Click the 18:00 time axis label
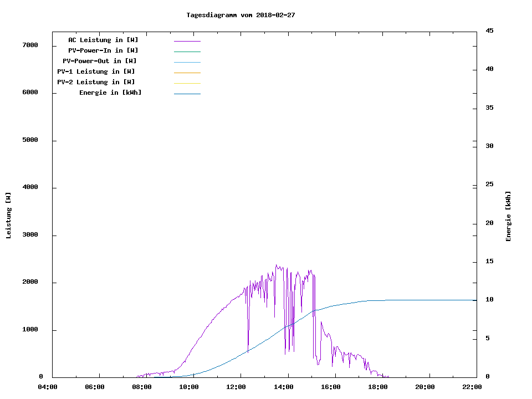 point(378,387)
